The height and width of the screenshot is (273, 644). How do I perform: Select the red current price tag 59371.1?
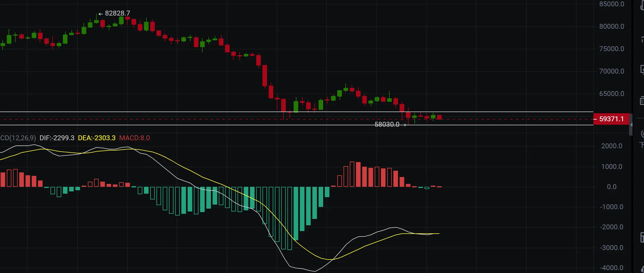611,119
